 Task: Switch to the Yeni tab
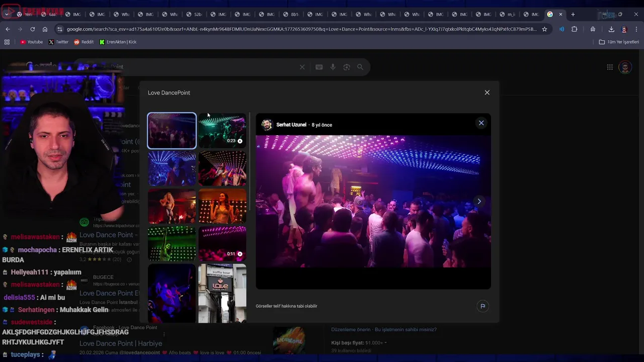point(24,14)
